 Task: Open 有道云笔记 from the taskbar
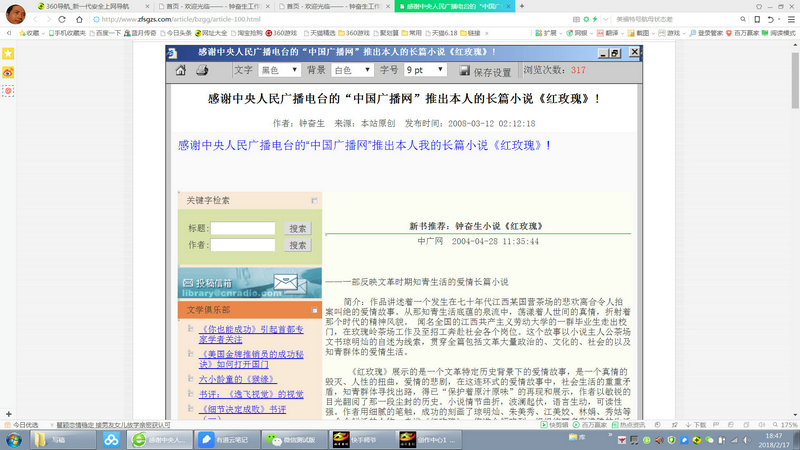[226, 440]
